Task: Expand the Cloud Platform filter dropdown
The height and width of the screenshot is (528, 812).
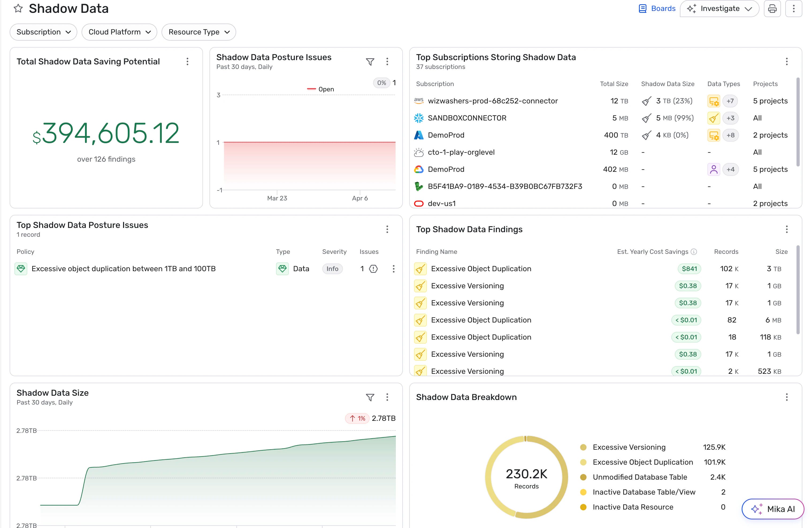Action: [x=119, y=32]
